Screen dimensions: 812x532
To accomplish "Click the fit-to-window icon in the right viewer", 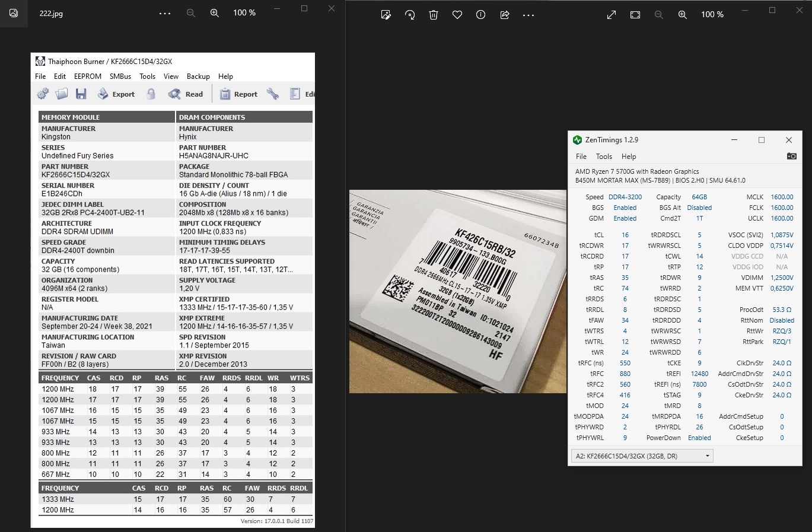I will [x=635, y=15].
